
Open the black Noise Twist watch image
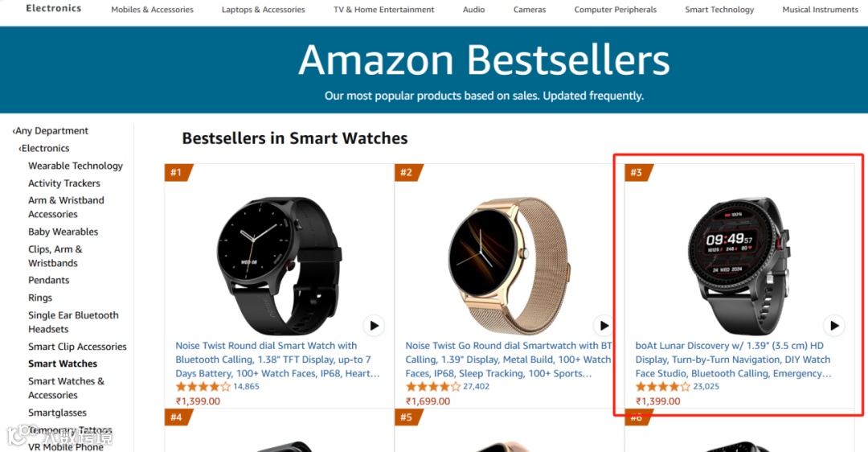pos(279,265)
